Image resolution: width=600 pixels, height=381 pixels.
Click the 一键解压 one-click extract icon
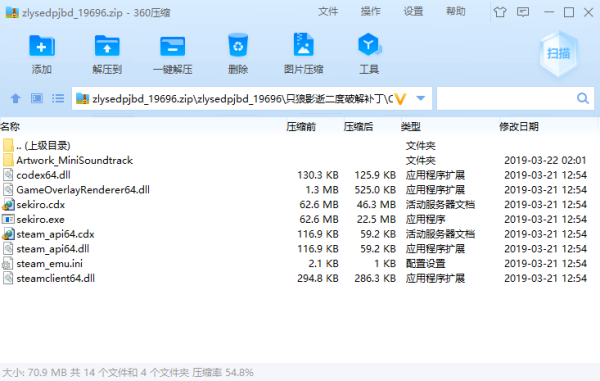click(x=173, y=46)
